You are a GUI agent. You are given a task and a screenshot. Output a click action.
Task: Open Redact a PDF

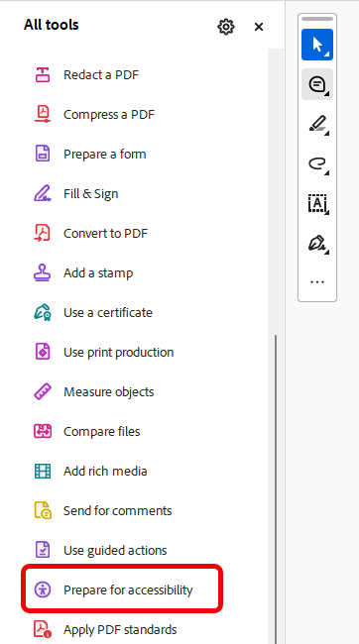tap(101, 74)
